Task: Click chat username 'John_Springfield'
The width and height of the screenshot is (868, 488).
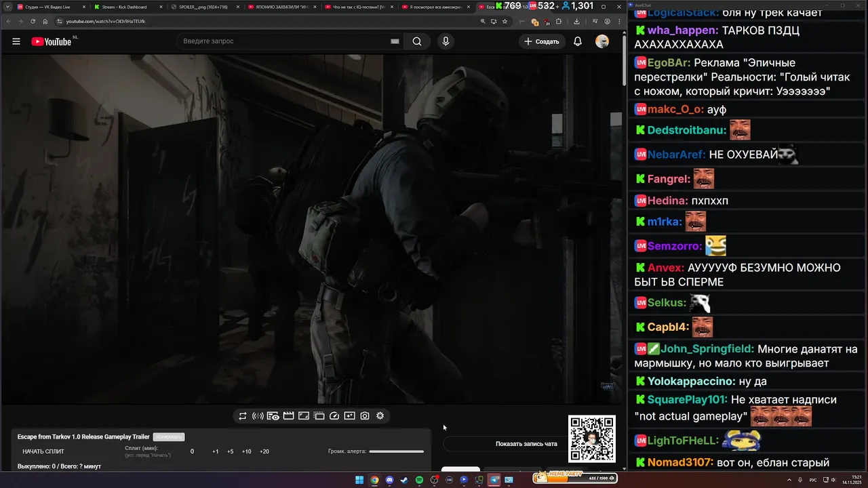Action: point(707,350)
